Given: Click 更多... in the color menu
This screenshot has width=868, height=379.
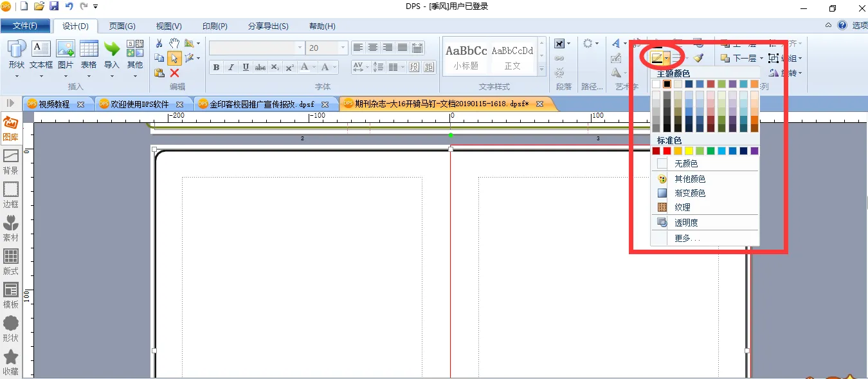Looking at the screenshot, I should tap(687, 238).
